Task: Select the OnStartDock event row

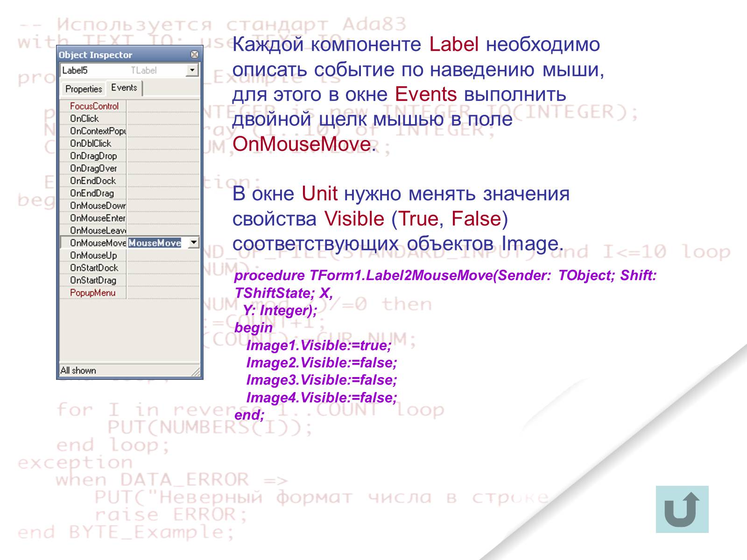Action: tap(129, 268)
